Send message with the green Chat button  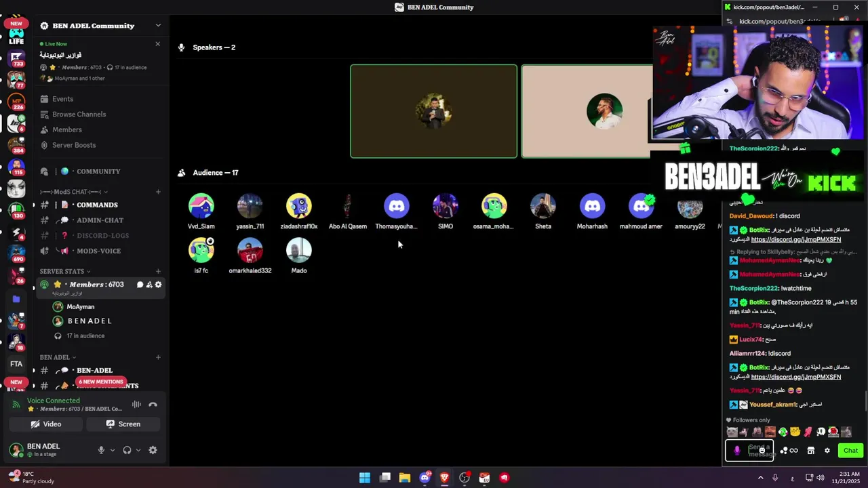tap(850, 451)
